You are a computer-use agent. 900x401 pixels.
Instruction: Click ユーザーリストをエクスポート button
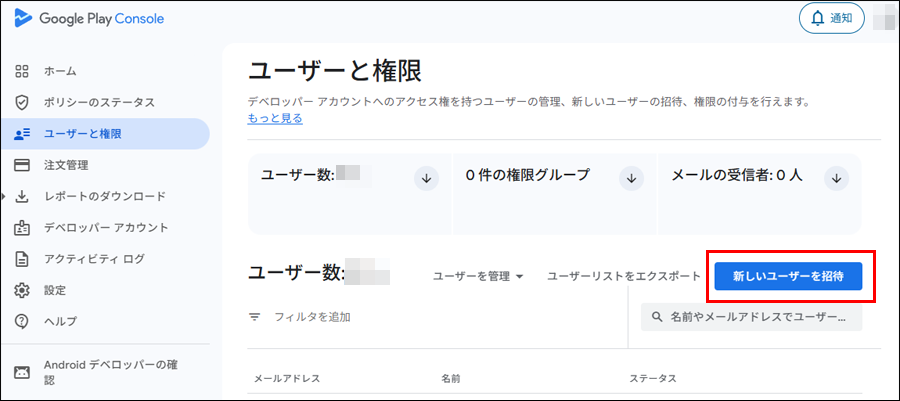624,277
